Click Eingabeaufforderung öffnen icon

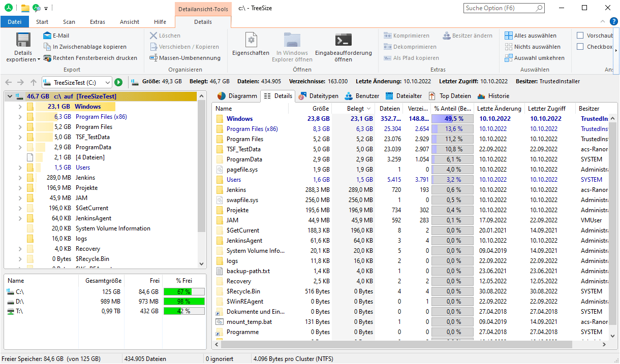[x=343, y=41]
